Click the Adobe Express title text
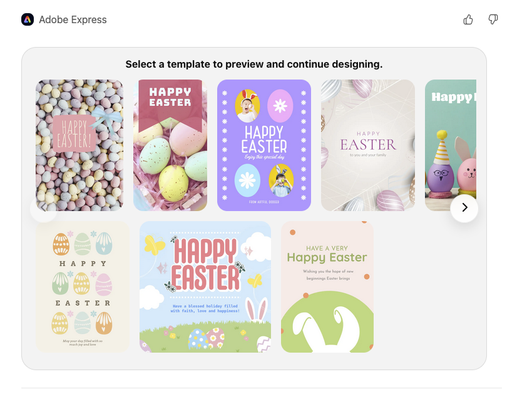Screen dimensions: 532x404 pyautogui.click(x=73, y=19)
